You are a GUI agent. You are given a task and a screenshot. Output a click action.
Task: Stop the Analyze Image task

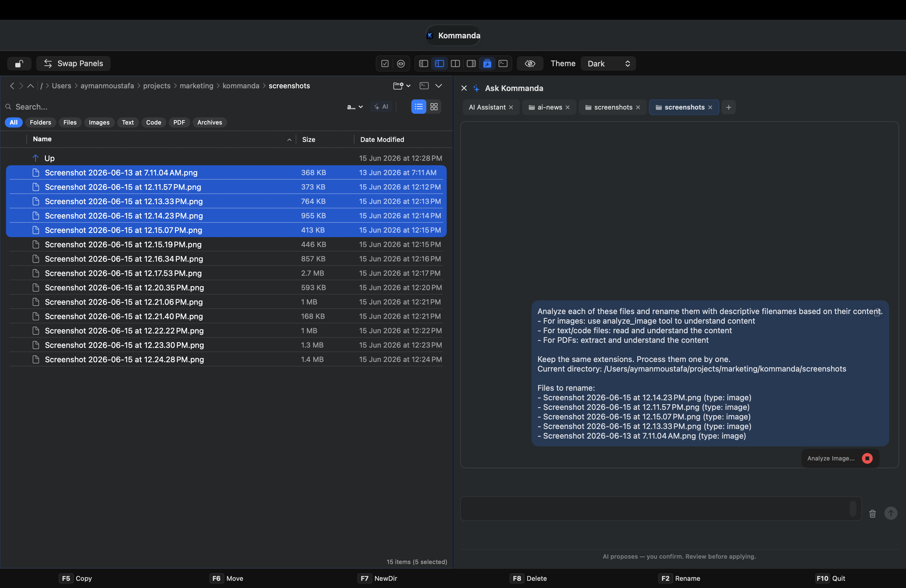[867, 458]
